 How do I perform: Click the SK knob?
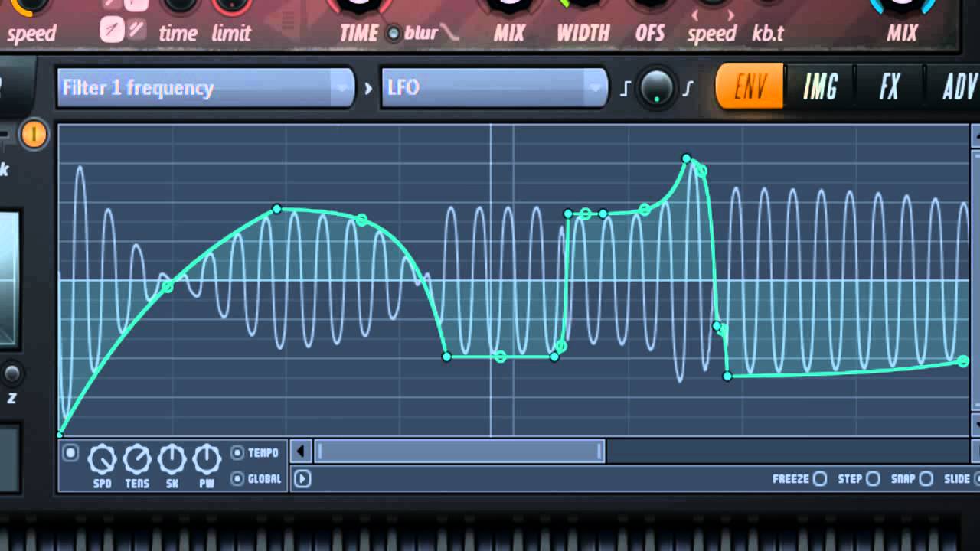[171, 460]
